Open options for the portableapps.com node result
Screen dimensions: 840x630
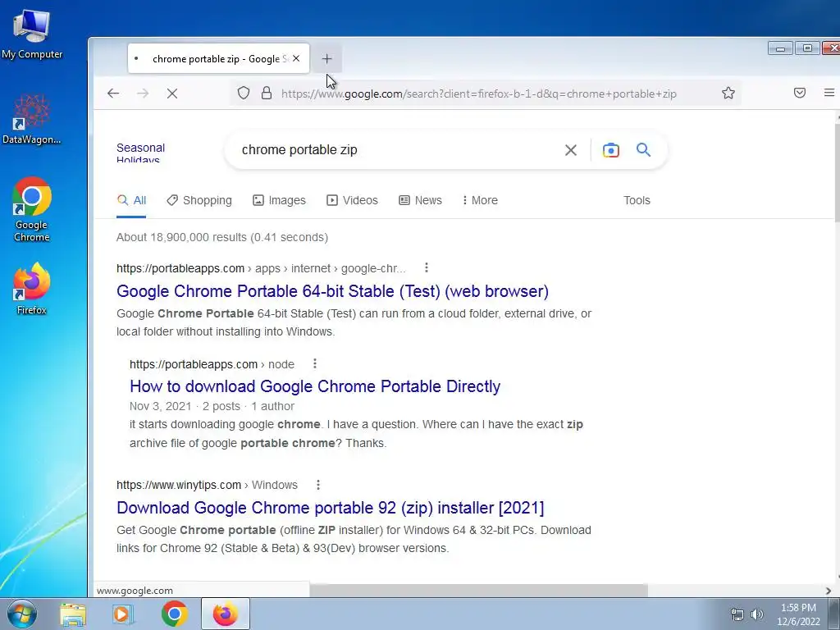click(314, 363)
